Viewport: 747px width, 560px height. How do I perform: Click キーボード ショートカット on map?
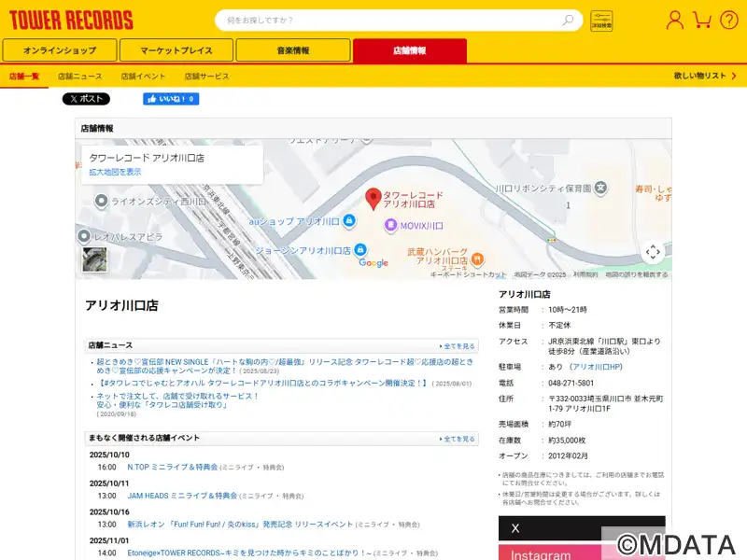pos(469,274)
